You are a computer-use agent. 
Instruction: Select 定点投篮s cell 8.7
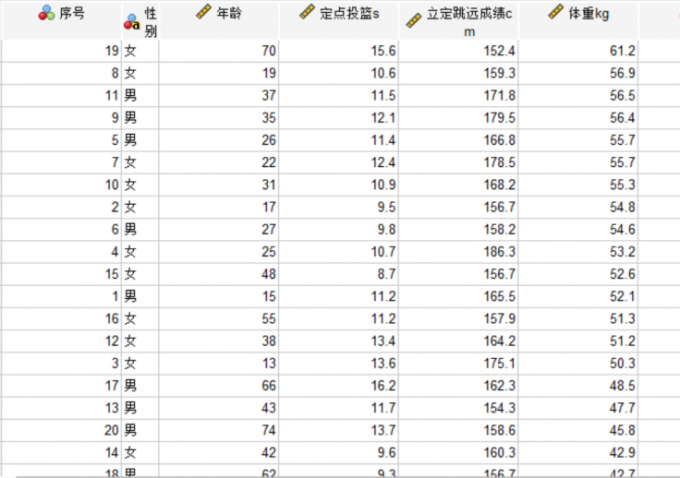[339, 275]
